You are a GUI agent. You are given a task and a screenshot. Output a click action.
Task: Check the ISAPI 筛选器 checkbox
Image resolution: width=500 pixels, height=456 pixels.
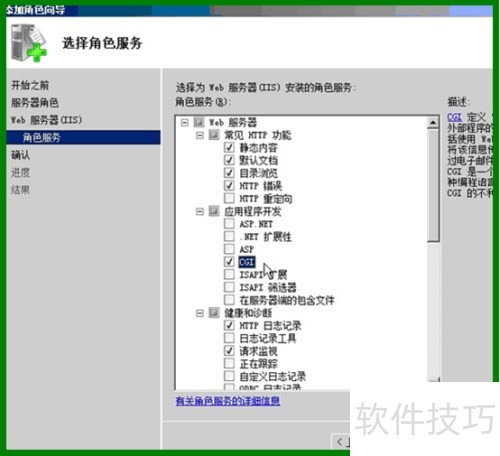tap(229, 287)
